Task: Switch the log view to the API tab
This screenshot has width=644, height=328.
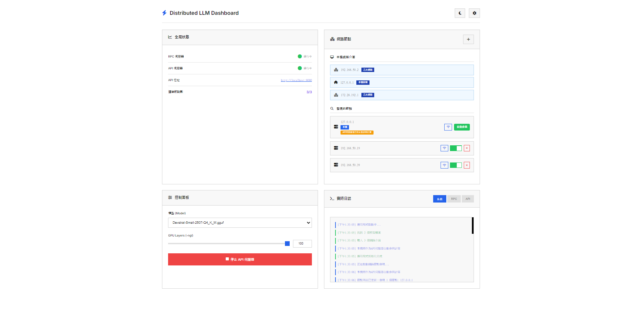Action: coord(468,199)
